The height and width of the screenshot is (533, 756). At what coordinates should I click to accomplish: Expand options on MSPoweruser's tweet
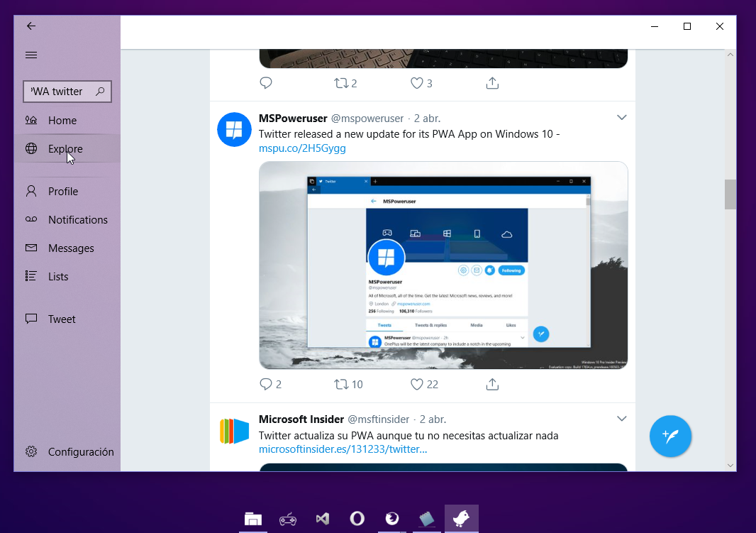[x=622, y=117]
